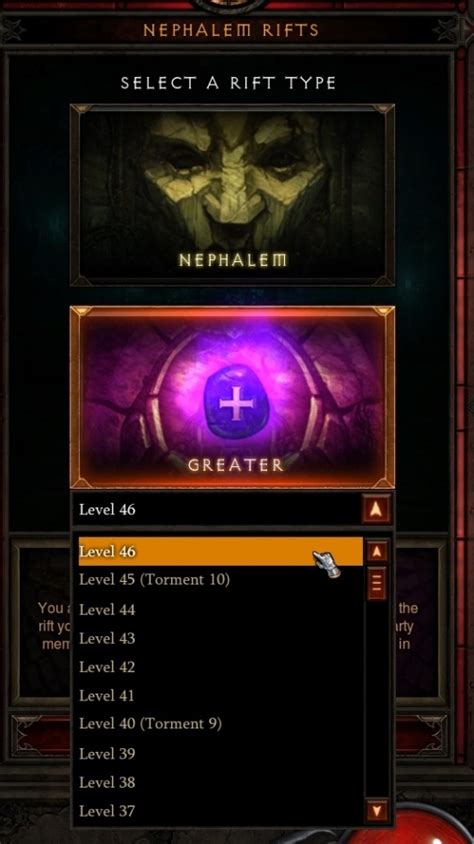The height and width of the screenshot is (844, 474).
Task: Open the Level 46 combo box field
Action: [x=232, y=509]
